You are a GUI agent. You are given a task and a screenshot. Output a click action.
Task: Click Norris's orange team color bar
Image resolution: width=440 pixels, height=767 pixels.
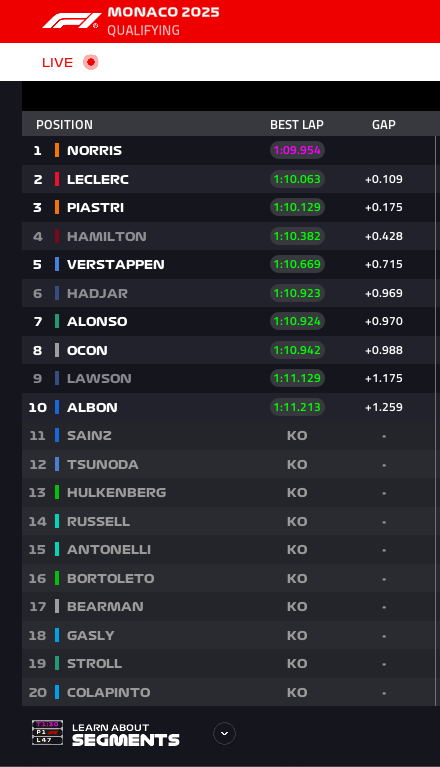coord(57,150)
